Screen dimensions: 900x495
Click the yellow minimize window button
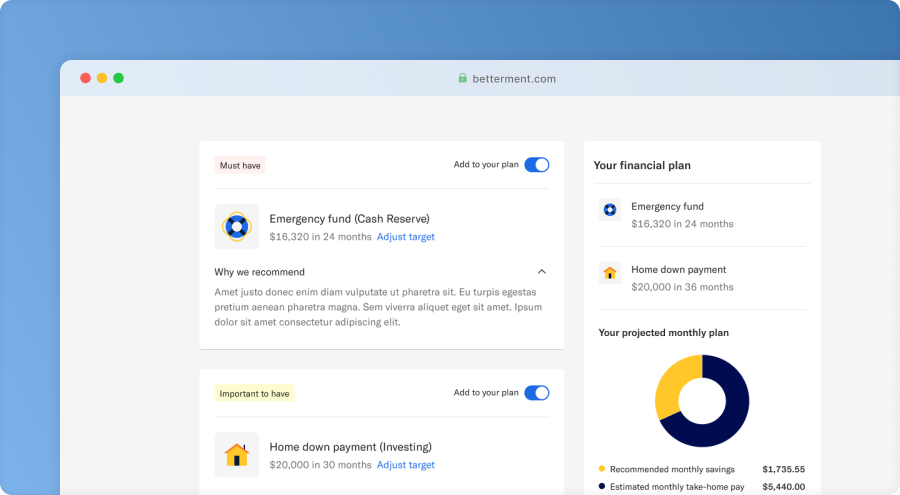point(102,78)
